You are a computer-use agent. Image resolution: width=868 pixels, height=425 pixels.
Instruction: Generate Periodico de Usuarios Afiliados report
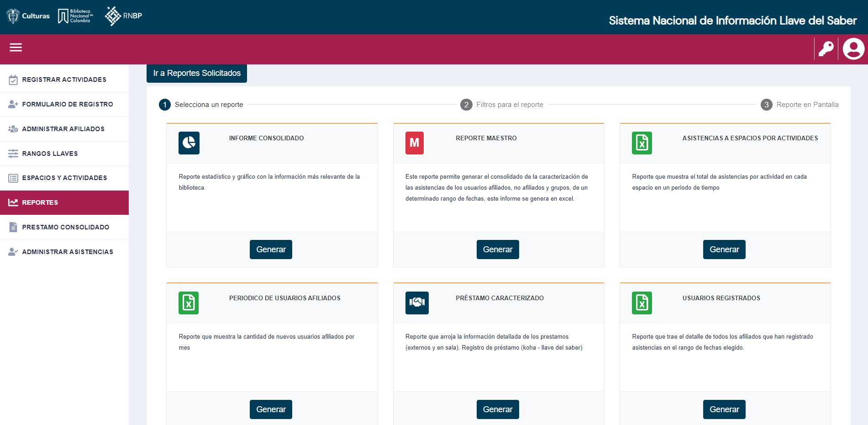pos(271,409)
